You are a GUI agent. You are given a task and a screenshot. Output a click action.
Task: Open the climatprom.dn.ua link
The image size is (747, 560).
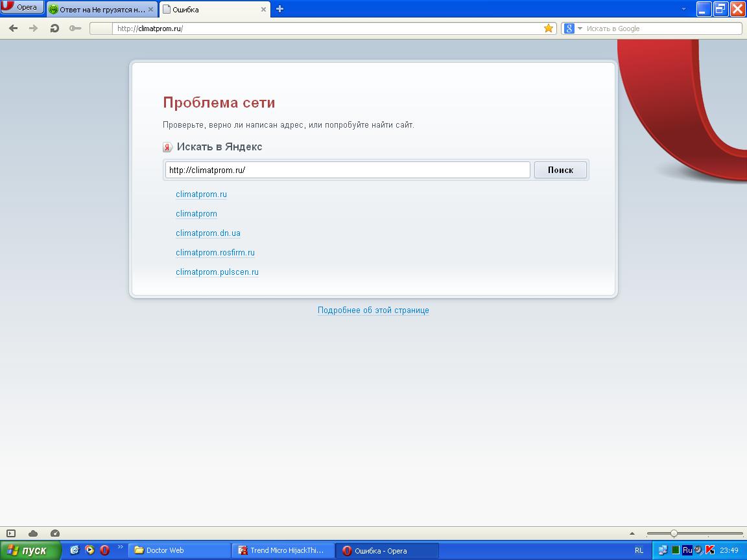(207, 233)
